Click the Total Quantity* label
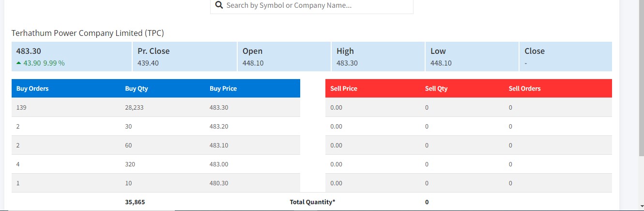 click(312, 202)
